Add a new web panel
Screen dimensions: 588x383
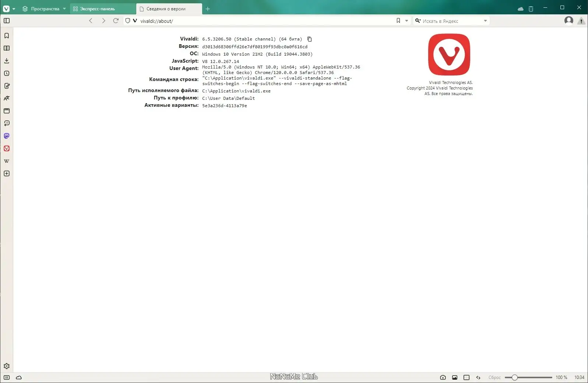tap(7, 173)
